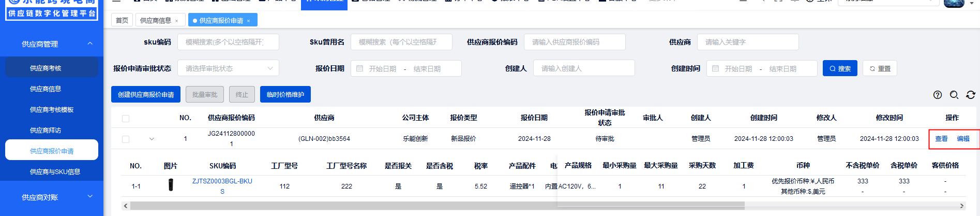Click into the 供应商 keyword field
The image size is (980, 216).
tap(748, 42)
